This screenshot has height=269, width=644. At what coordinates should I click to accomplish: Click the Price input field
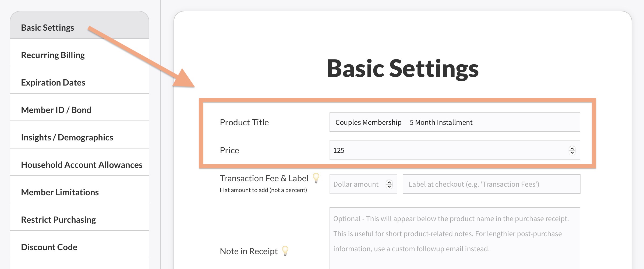pyautogui.click(x=447, y=150)
